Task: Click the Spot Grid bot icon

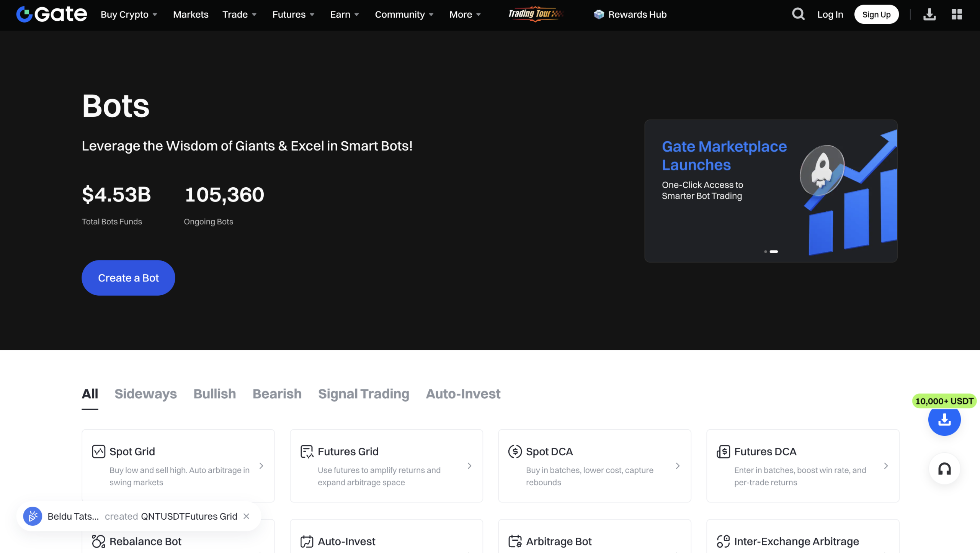Action: [x=98, y=452]
